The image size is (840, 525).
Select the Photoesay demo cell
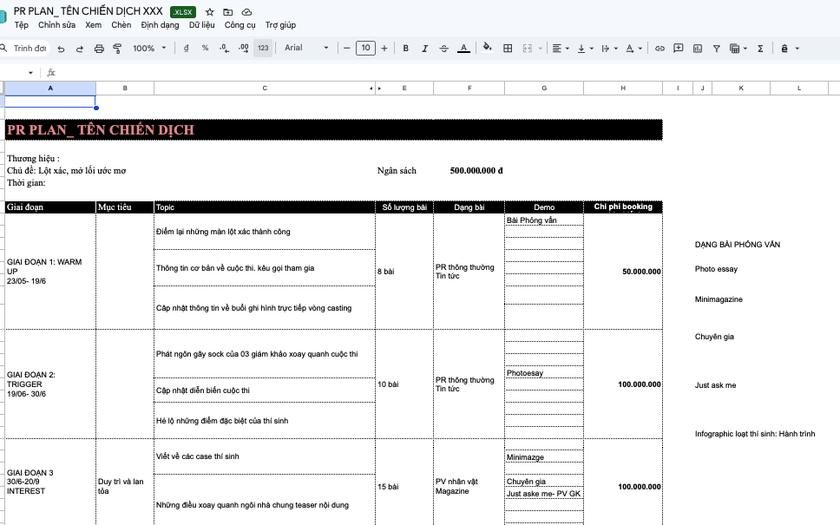tap(544, 373)
